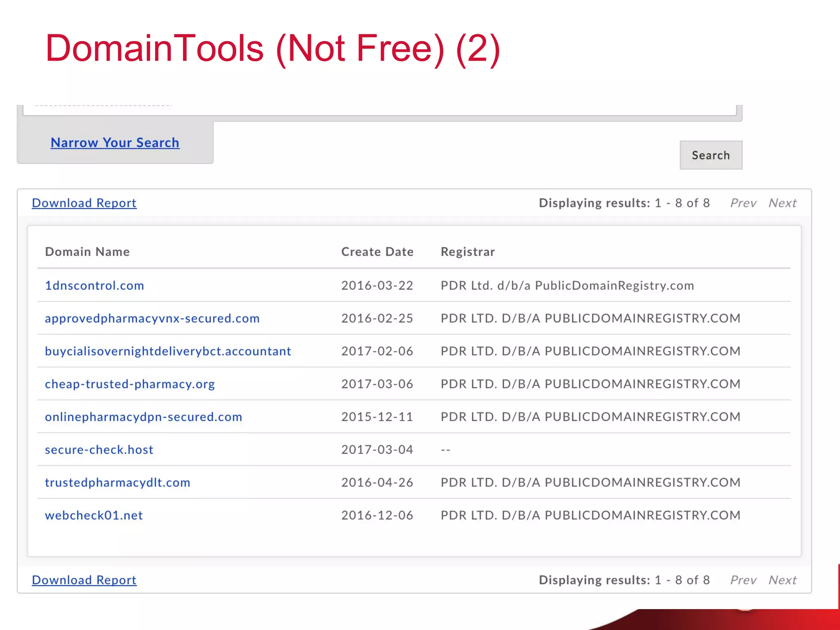
Task: Open the approvedpharmacyvnx-secured.com domain link
Action: pyautogui.click(x=152, y=318)
